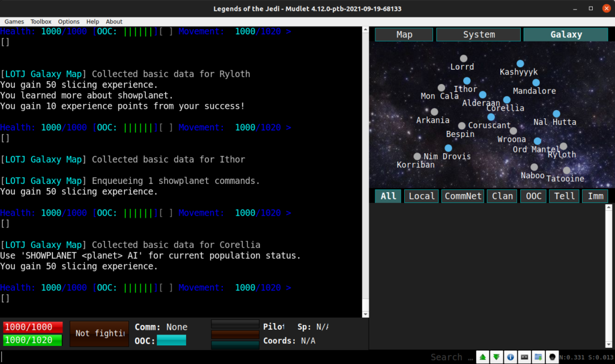Image resolution: width=615 pixels, height=364 pixels.
Task: Select the Ithor planet dot
Action: click(467, 81)
